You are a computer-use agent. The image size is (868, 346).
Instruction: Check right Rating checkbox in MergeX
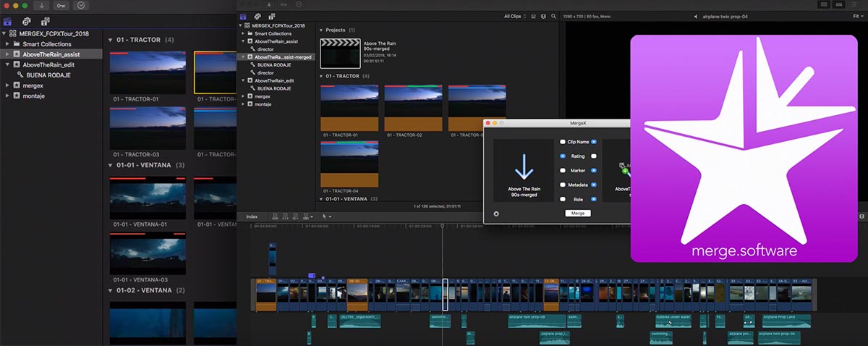click(x=594, y=156)
